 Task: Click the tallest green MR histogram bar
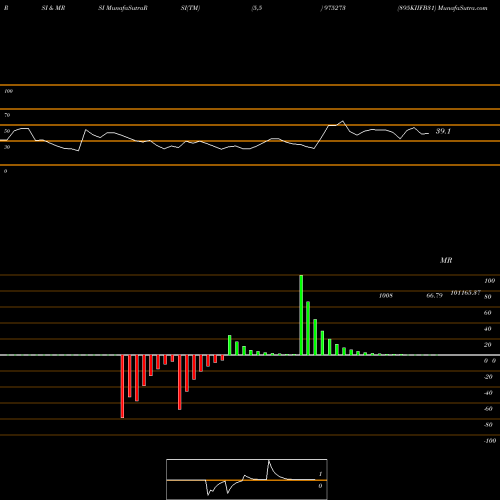tap(301, 315)
